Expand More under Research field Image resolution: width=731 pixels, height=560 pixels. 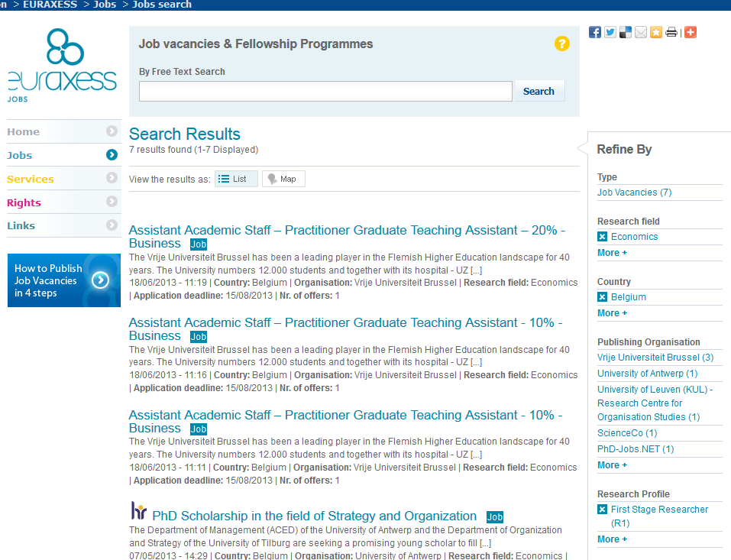612,253
